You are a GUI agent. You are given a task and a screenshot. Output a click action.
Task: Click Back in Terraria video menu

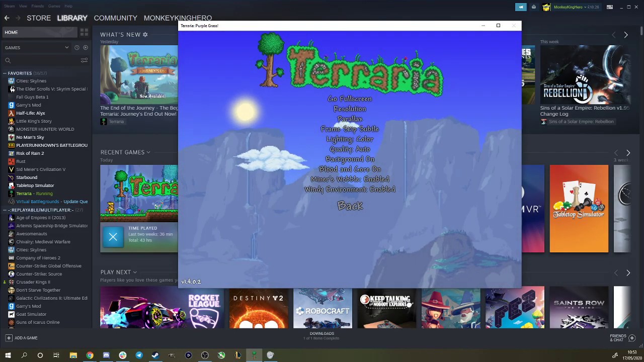coord(350,206)
